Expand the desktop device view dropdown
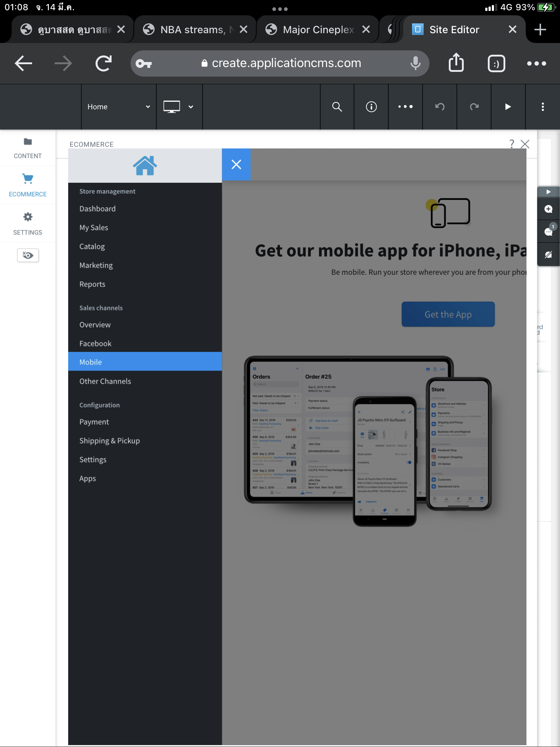Screen dimensions: 560x747 [x=179, y=107]
